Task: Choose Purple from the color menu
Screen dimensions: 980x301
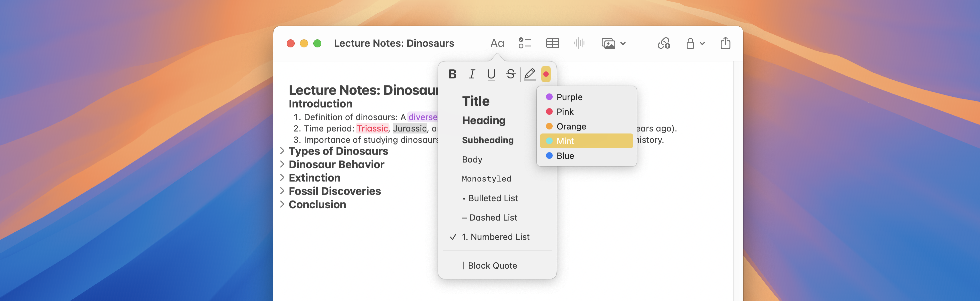Action: (x=569, y=97)
